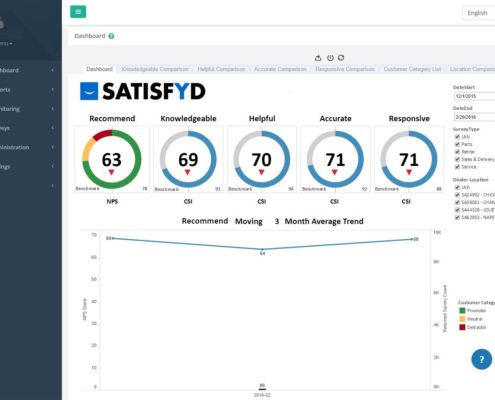Click the red down-arrow under Accurate 71
Viewport: 495px width, 400px height.
335,172
